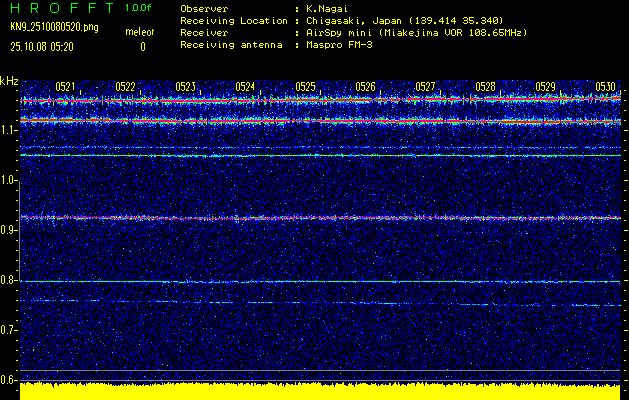Viewport: 629px width, 400px height.
Task: Click the strong signal line near 0.9 kHz
Action: point(320,217)
